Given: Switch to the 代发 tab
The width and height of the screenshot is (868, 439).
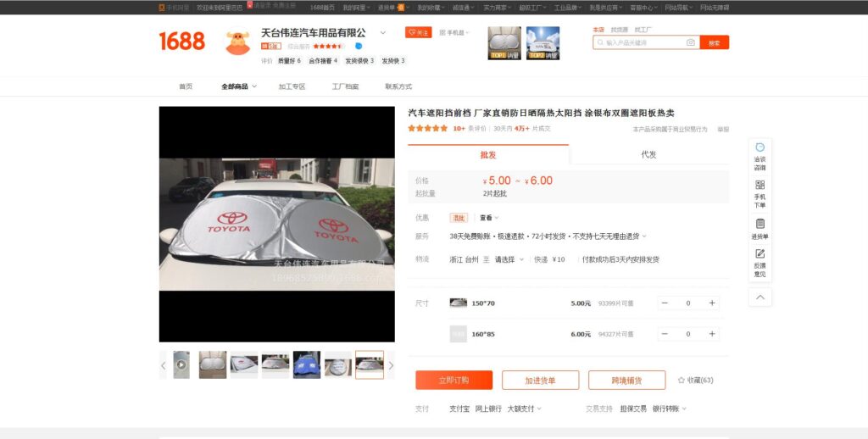Looking at the screenshot, I should [x=648, y=154].
